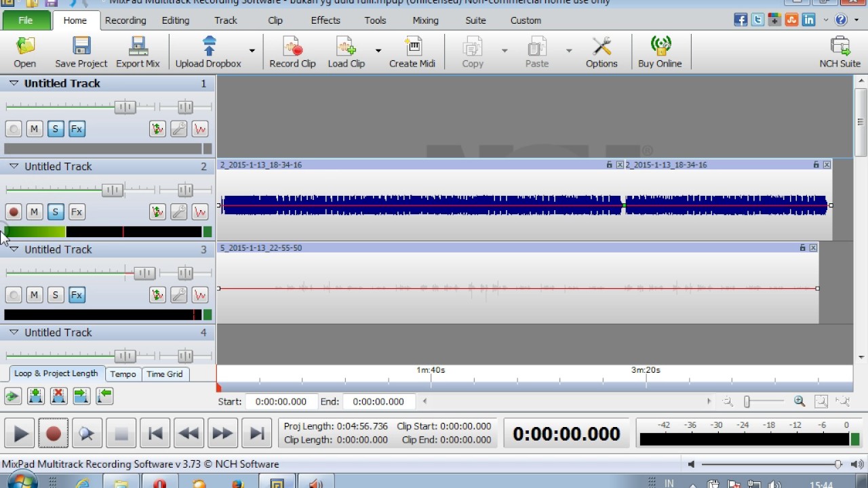The image size is (868, 488).
Task: Open the Help dropdown arrow
Action: (x=856, y=20)
